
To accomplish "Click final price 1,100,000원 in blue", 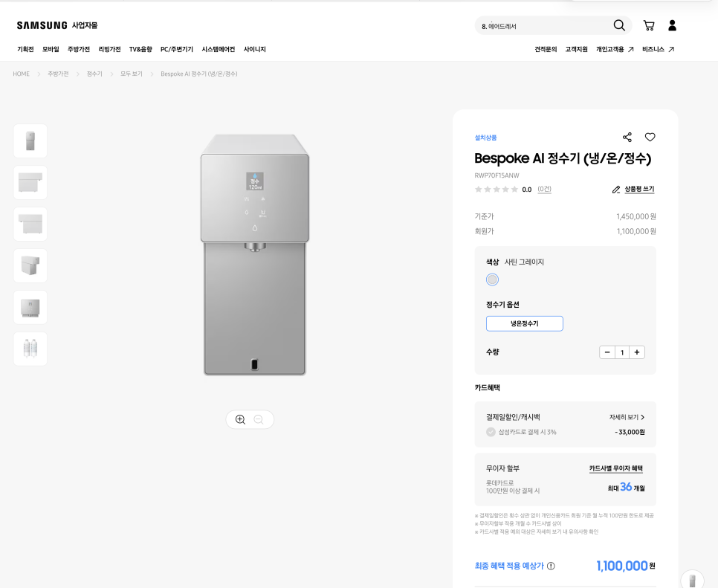I will click(626, 566).
